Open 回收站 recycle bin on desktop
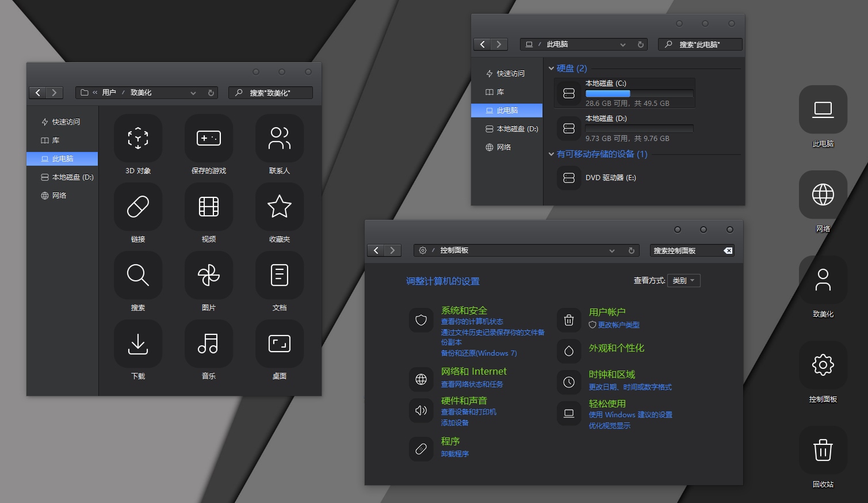This screenshot has width=868, height=503. (823, 451)
